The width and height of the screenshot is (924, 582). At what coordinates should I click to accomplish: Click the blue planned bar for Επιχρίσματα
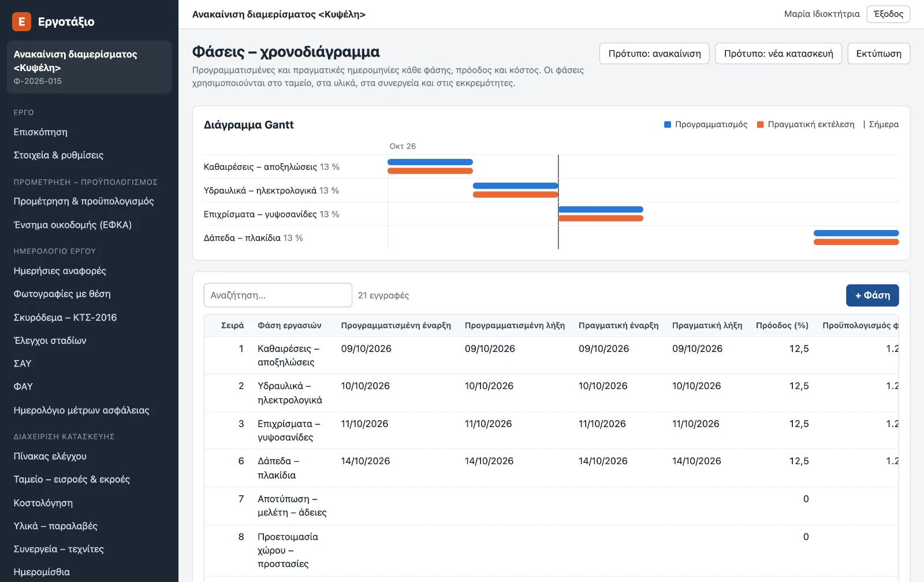click(x=601, y=210)
